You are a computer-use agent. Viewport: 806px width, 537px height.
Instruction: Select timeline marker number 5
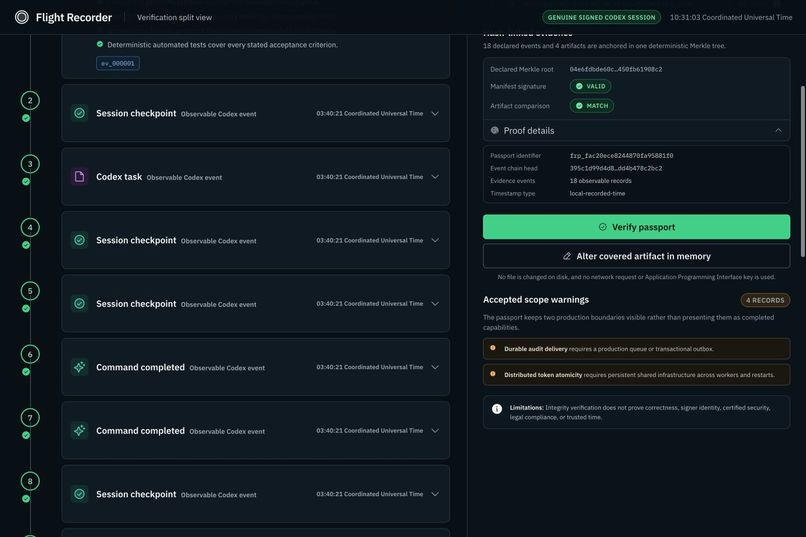[30, 291]
